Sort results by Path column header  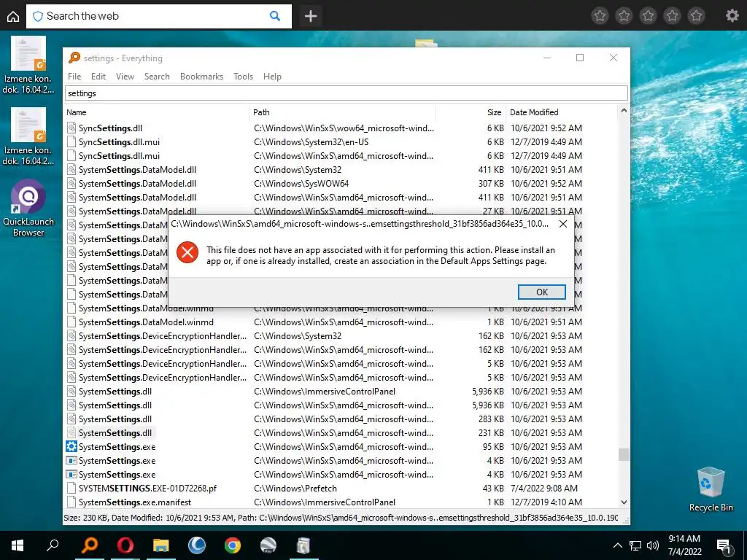[x=343, y=112]
